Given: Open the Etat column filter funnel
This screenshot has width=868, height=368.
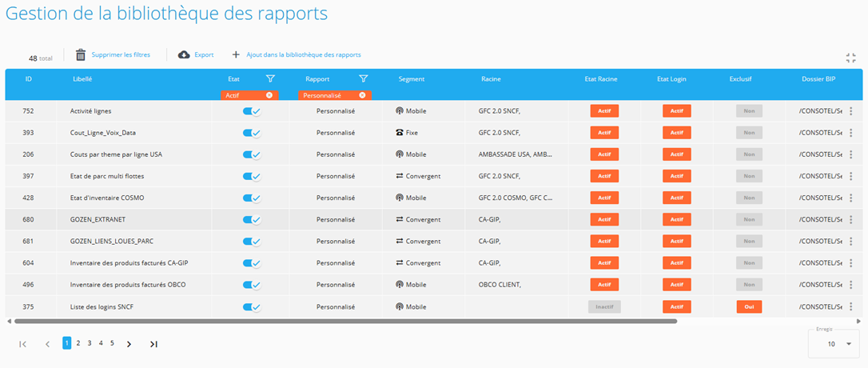Looking at the screenshot, I should tap(270, 79).
